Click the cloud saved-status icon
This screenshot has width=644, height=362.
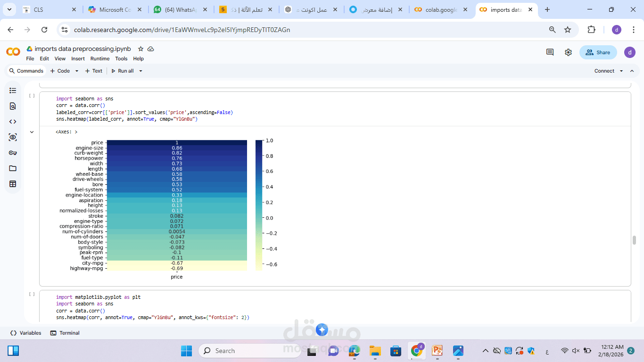pyautogui.click(x=151, y=49)
